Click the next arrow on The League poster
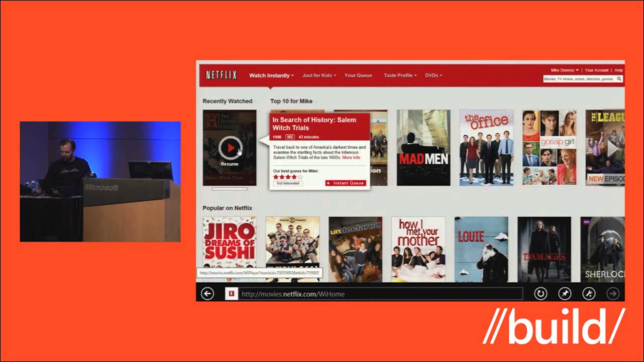644x362 pixels. click(614, 148)
